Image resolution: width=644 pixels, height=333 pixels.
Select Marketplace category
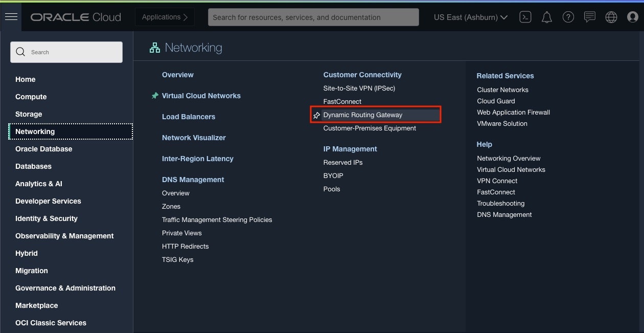(37, 305)
